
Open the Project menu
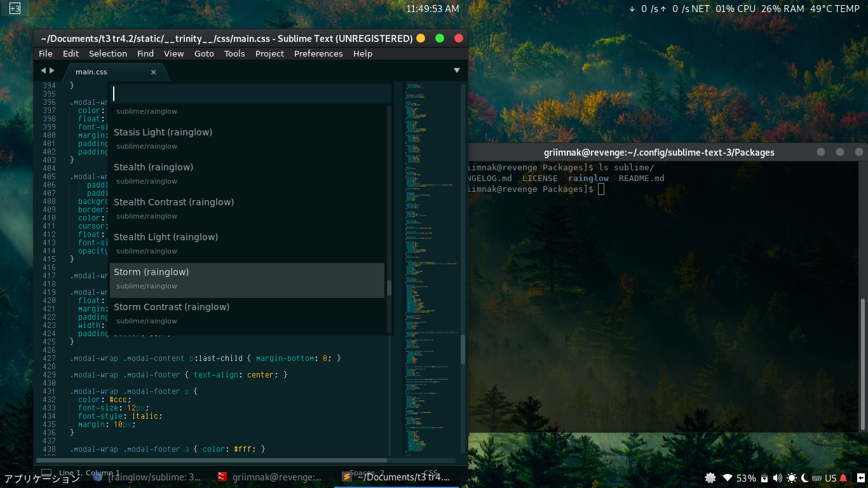(269, 53)
